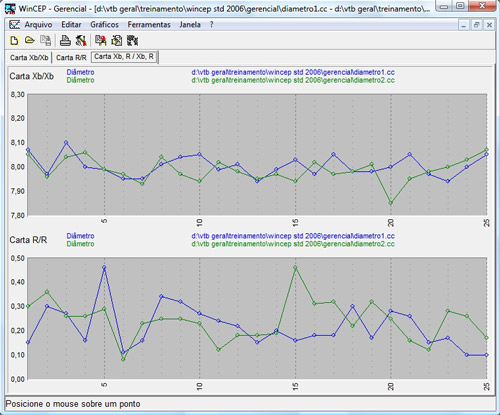Open a file using the yellow folder icon

30,41
